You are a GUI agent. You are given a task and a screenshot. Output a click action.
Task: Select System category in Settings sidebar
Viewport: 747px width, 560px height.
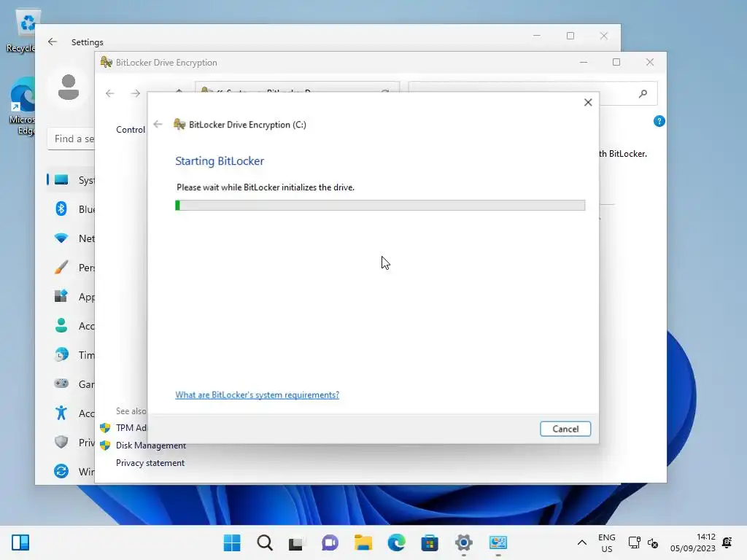71,180
